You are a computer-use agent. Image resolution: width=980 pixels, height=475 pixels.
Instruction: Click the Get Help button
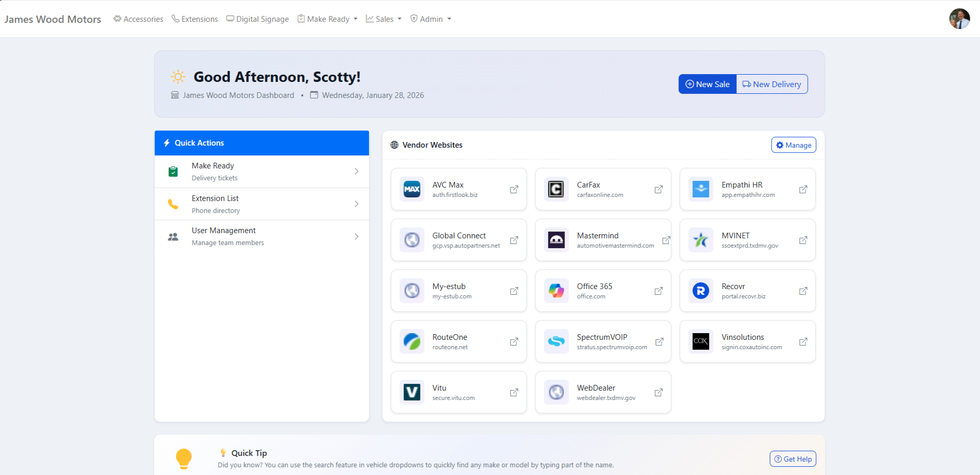[793, 458]
